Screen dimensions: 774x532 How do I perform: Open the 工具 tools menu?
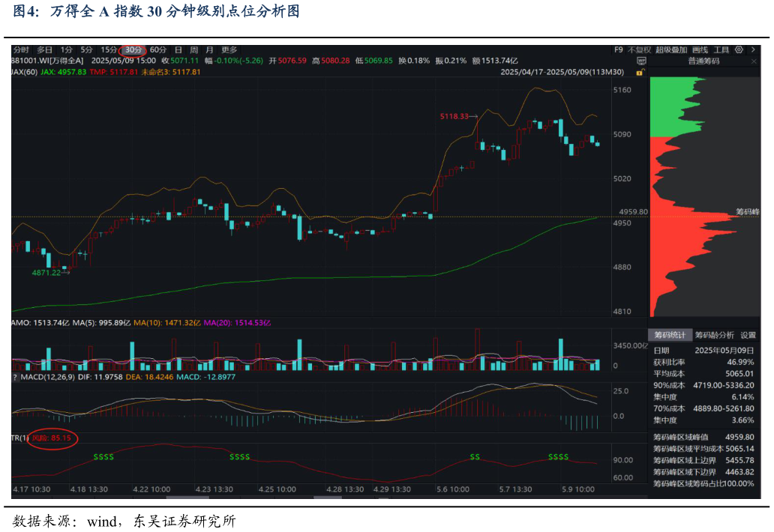[x=721, y=49]
